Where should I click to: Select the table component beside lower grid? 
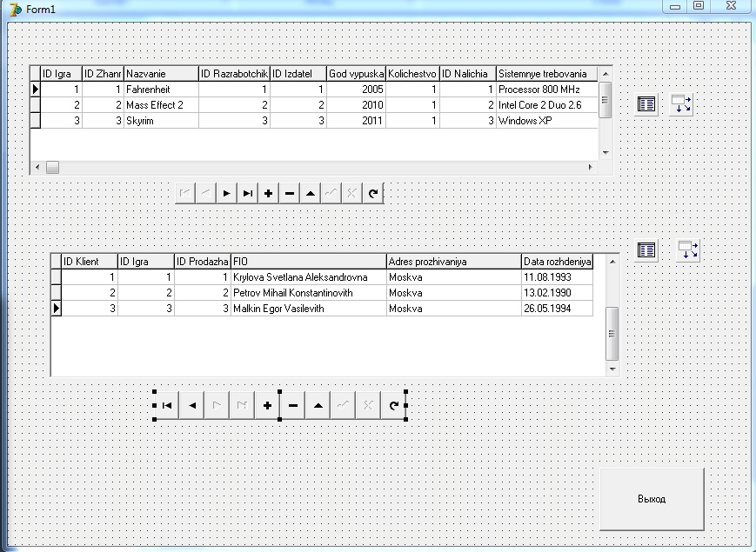pos(646,250)
